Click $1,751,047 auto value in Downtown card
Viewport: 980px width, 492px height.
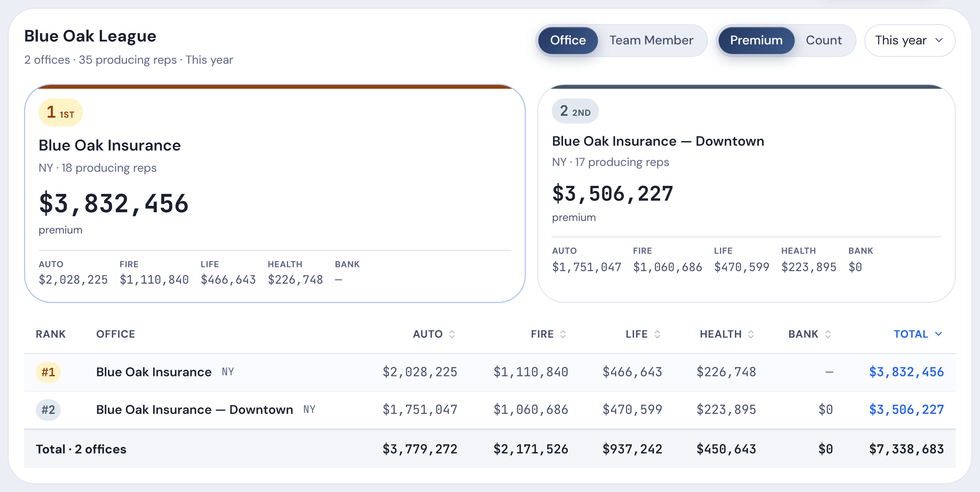586,267
